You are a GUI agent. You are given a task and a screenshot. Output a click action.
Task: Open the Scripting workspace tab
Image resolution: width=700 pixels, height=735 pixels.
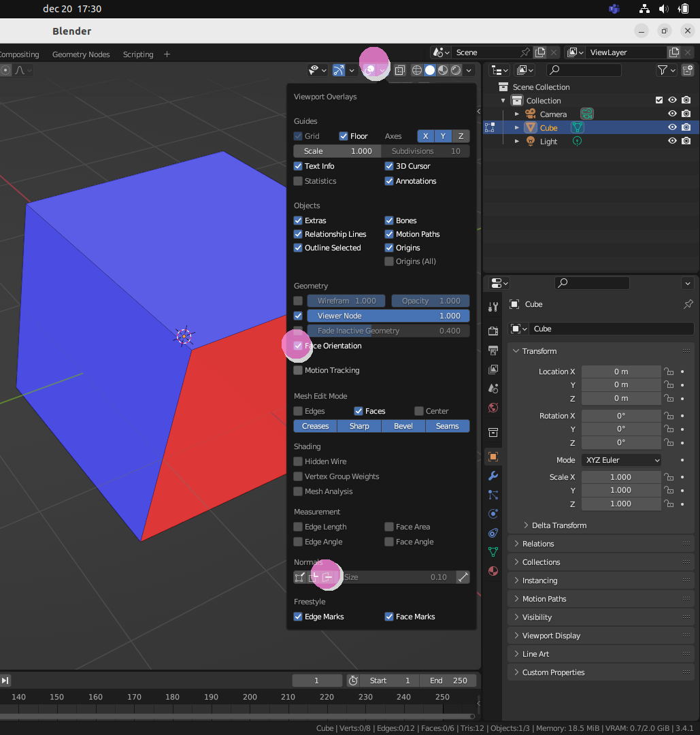pos(137,54)
